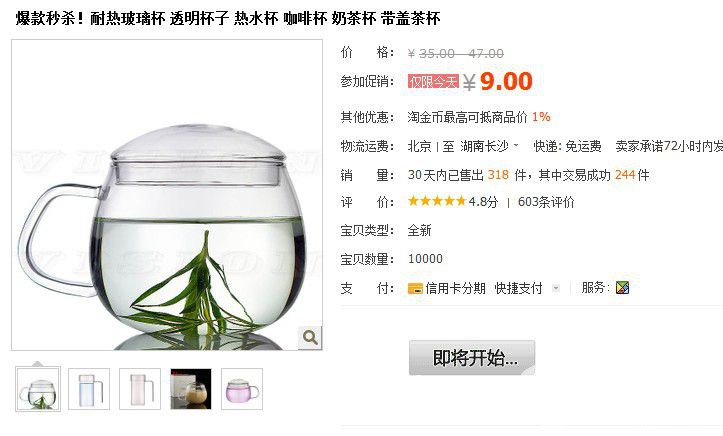Click the 信用卡分期 payment option
Screen dimensions: 723x436
tap(455, 289)
